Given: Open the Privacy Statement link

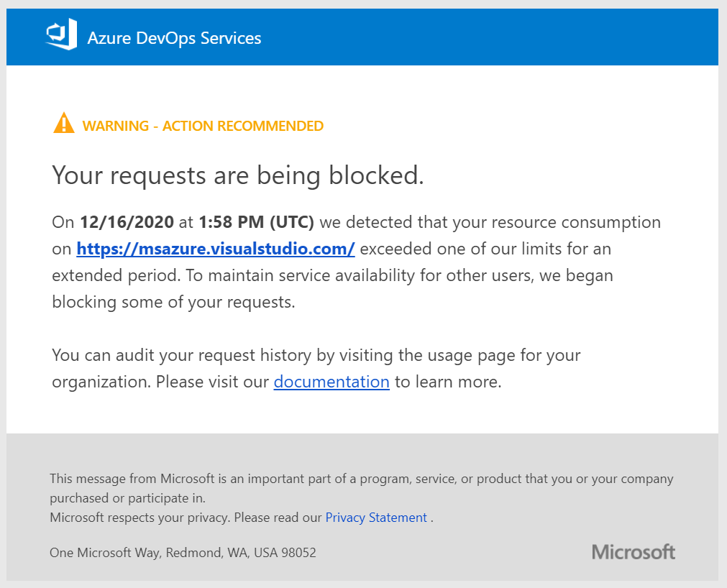Looking at the screenshot, I should 376,518.
